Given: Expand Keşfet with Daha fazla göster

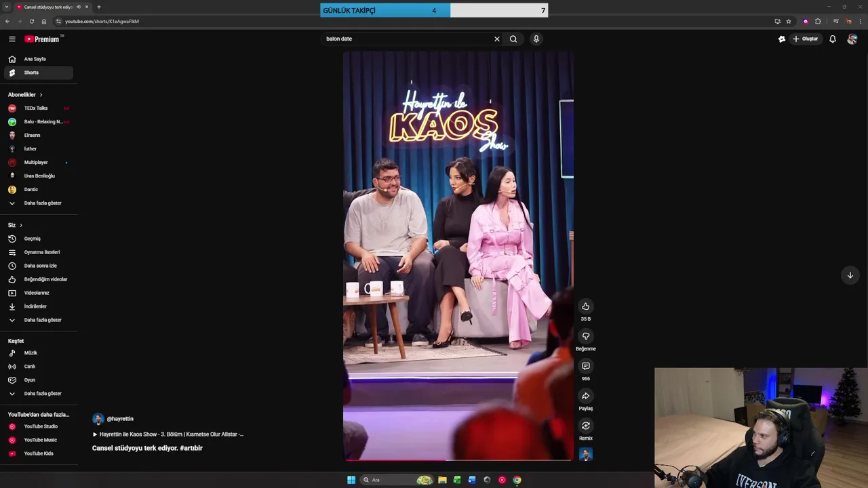Looking at the screenshot, I should (x=39, y=394).
